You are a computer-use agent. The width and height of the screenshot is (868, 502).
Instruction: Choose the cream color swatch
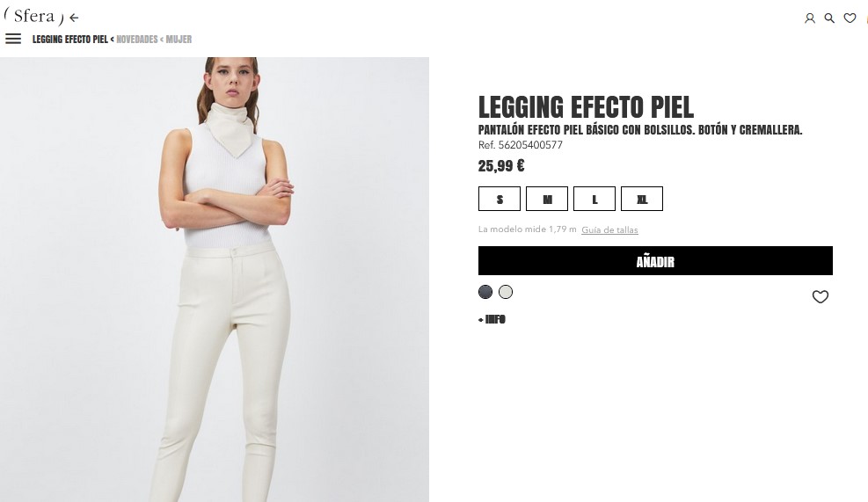[x=506, y=292]
